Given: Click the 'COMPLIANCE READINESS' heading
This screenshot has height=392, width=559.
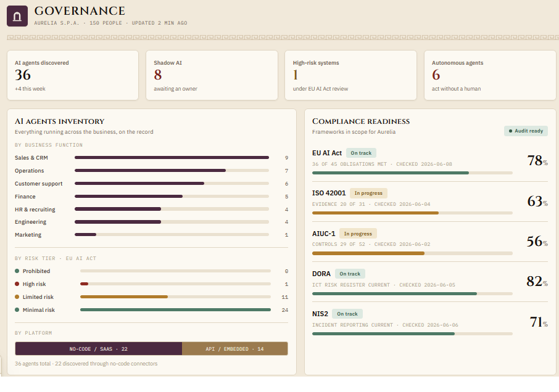Looking at the screenshot, I should [x=361, y=121].
